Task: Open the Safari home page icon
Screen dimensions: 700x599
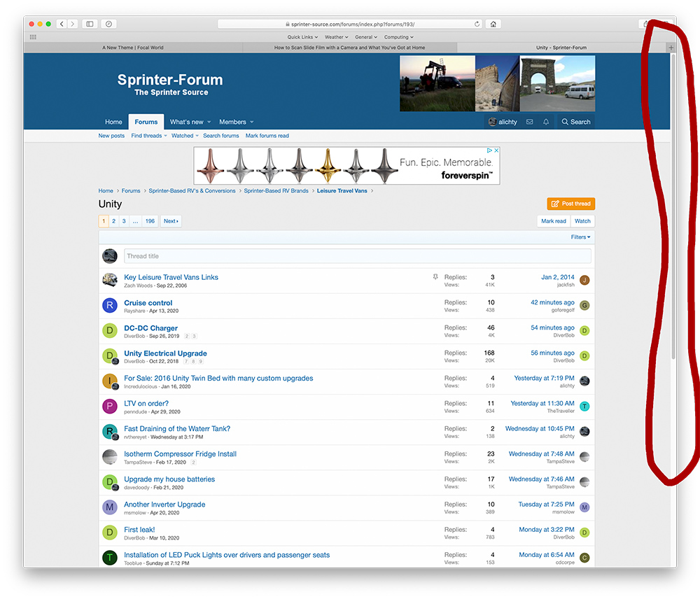Action: [x=493, y=24]
